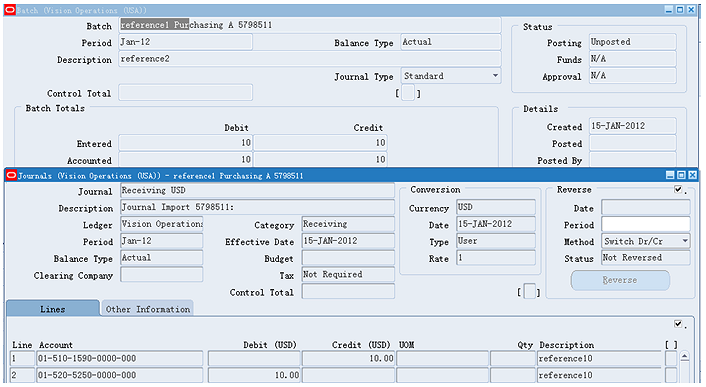Switch to the Lines tab

(53, 309)
